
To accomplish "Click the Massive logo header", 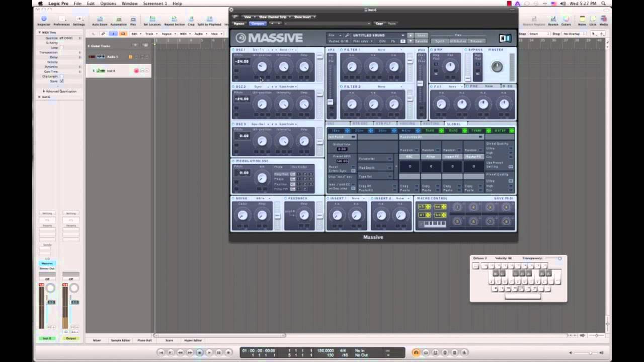I will click(x=269, y=38).
